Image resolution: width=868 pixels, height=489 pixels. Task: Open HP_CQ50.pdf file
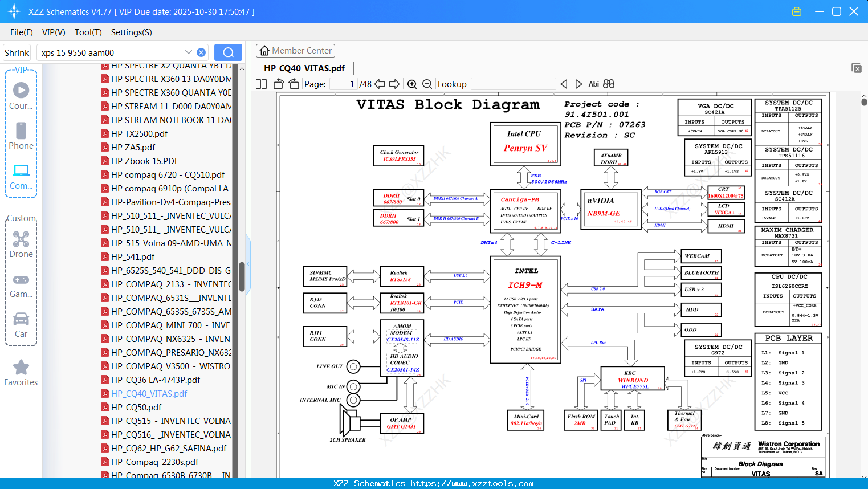pyautogui.click(x=136, y=407)
